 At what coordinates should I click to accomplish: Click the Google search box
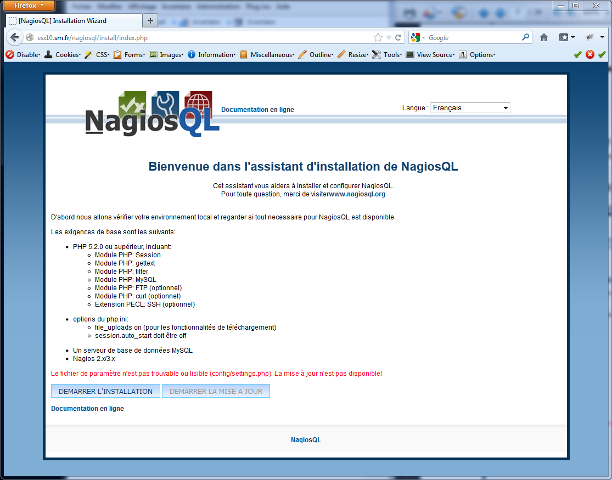coord(473,37)
